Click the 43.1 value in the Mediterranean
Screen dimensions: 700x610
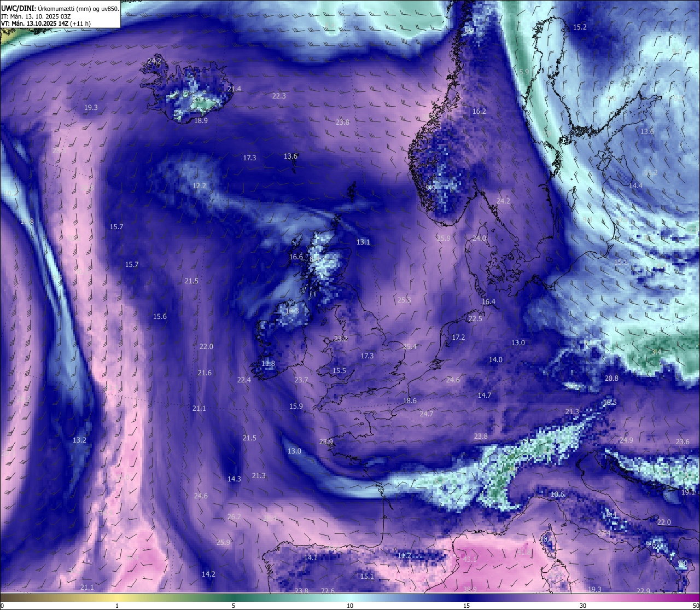470,559
